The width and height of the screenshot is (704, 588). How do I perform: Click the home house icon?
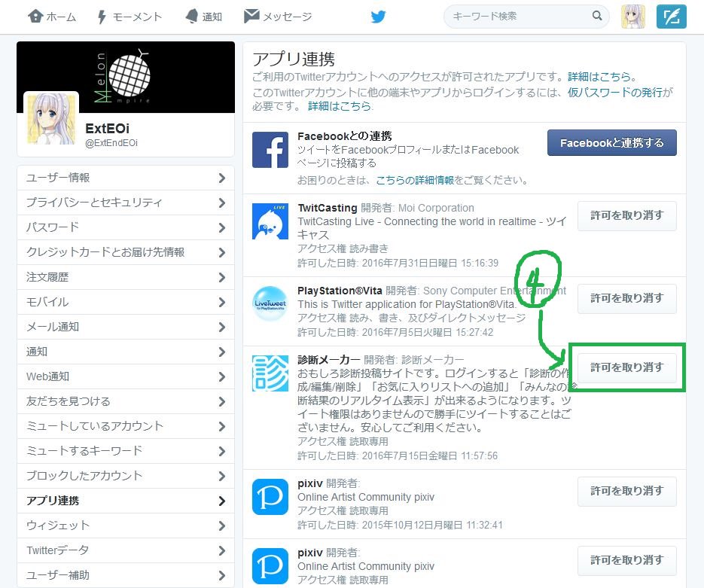pyautogui.click(x=35, y=16)
